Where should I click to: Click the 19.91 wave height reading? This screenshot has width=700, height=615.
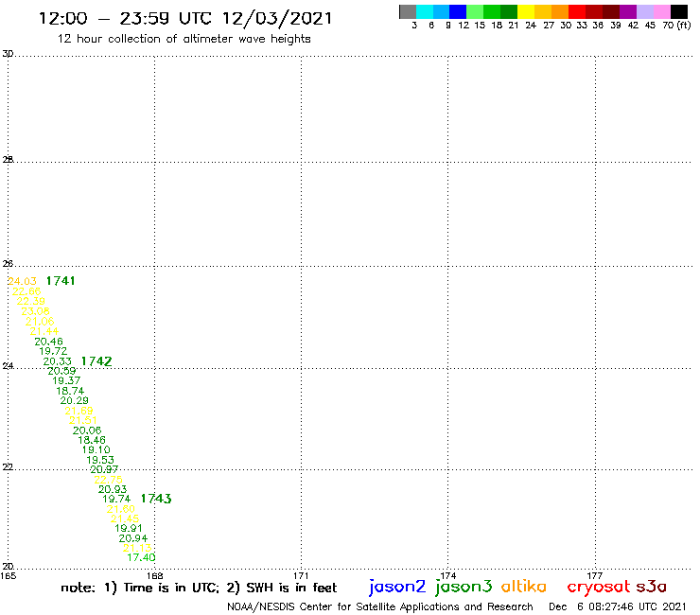click(x=129, y=528)
